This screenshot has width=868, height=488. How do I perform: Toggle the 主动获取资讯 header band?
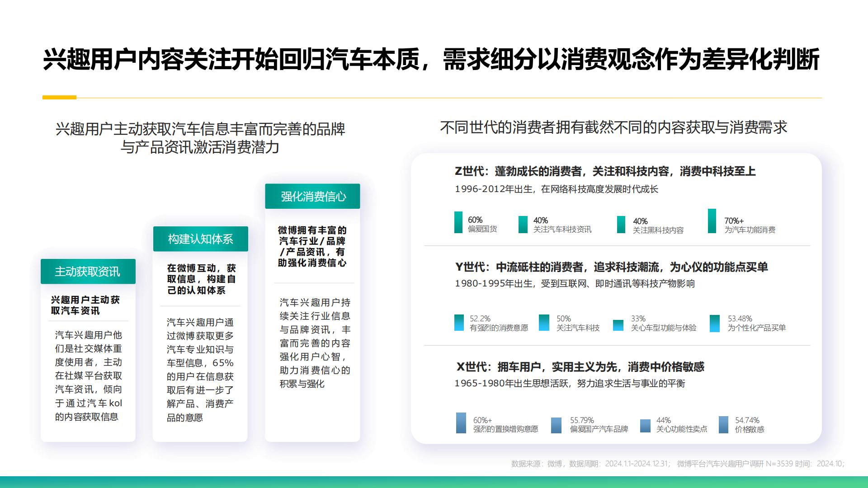[88, 272]
